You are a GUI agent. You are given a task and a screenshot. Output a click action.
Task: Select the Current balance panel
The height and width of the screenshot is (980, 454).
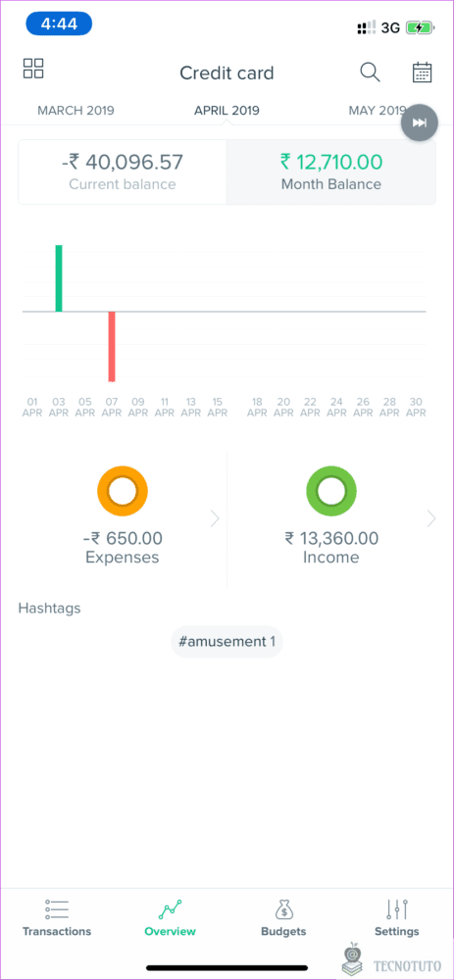(123, 171)
